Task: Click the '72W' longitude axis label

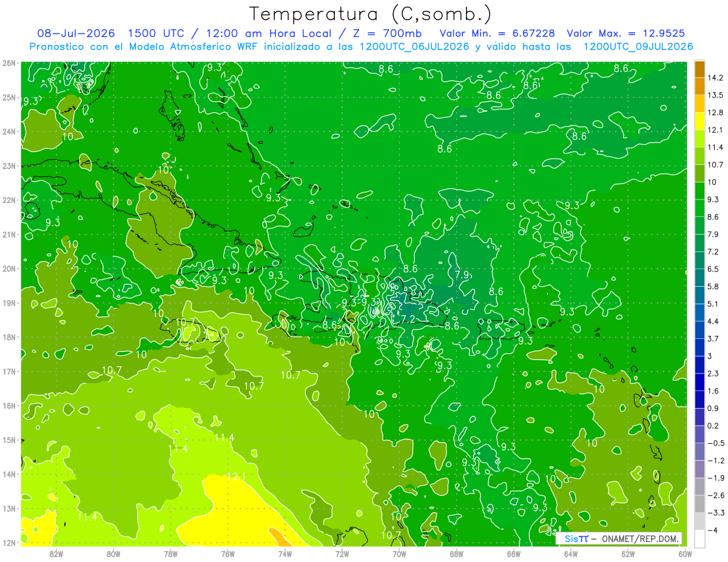Action: pyautogui.click(x=342, y=553)
